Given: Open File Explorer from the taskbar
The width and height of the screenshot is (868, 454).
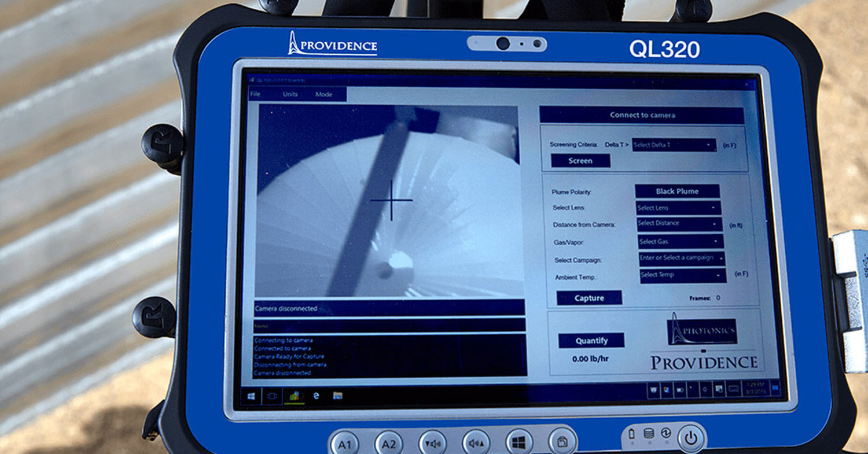Looking at the screenshot, I should tap(337, 396).
